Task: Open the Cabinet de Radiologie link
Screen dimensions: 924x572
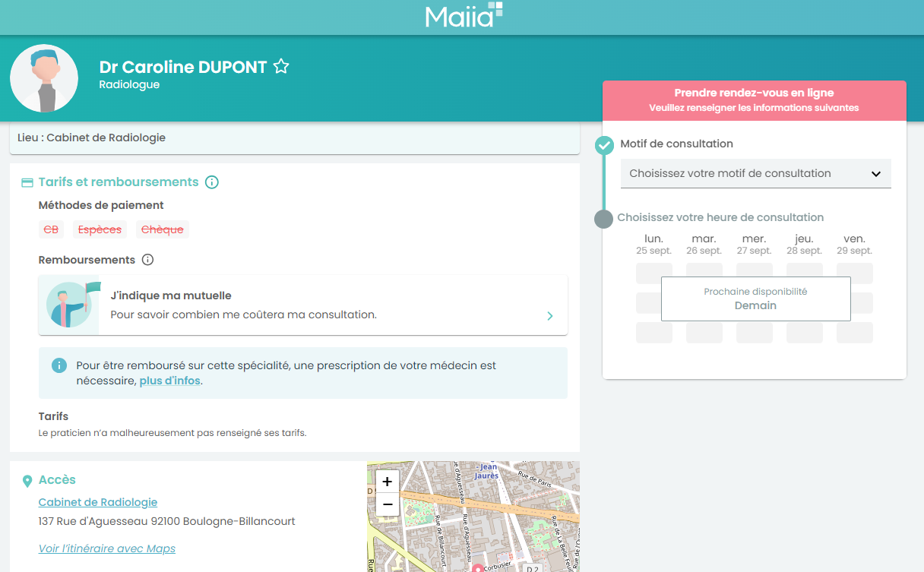Action: click(x=98, y=502)
